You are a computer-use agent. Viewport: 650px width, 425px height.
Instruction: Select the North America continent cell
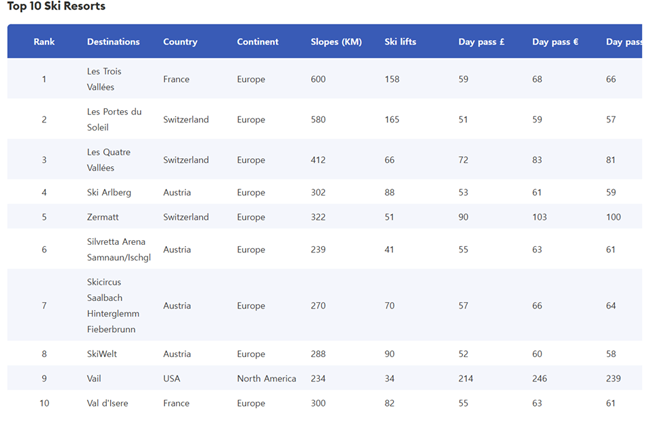click(x=268, y=379)
